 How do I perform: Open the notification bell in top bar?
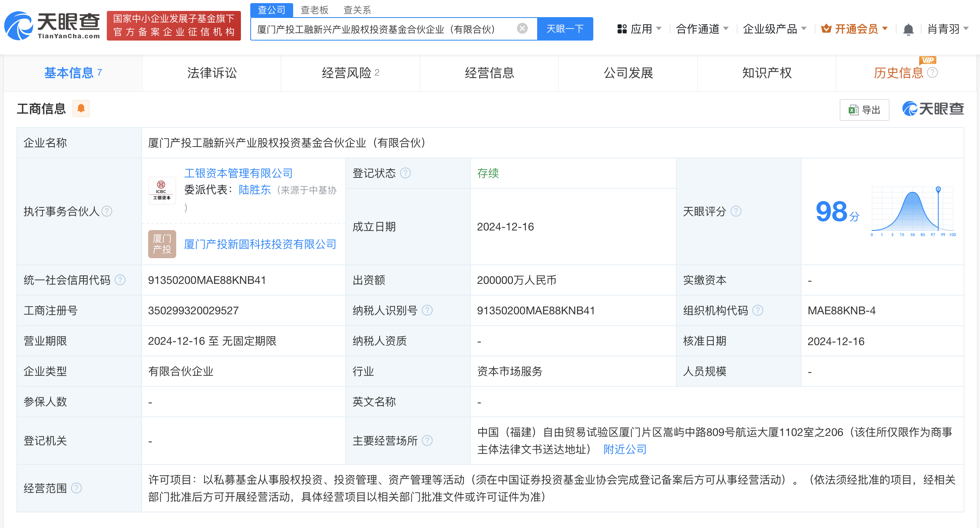tap(908, 29)
